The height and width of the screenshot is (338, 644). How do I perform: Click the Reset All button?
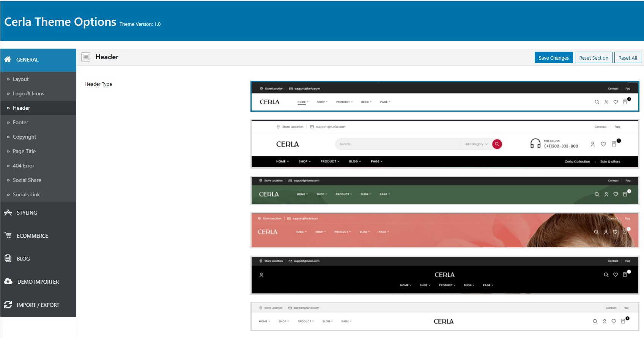point(628,58)
